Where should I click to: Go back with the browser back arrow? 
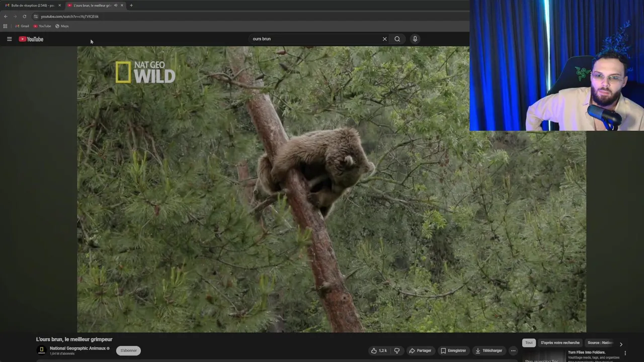pyautogui.click(x=6, y=17)
